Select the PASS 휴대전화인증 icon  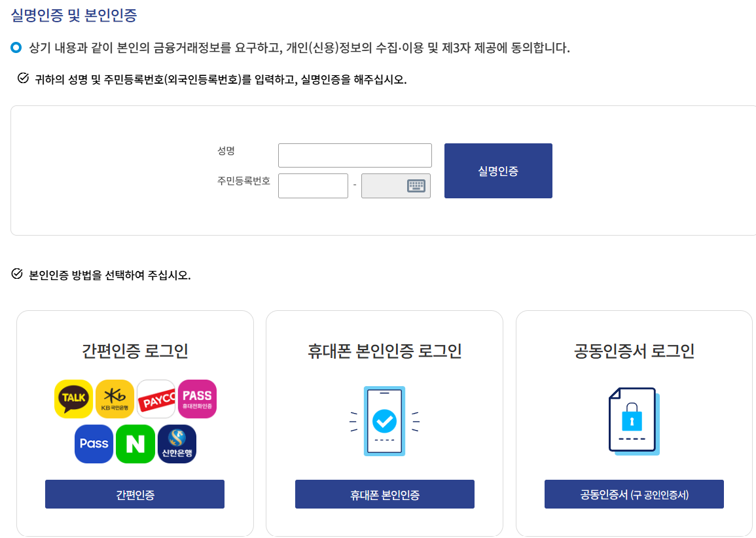(x=197, y=399)
